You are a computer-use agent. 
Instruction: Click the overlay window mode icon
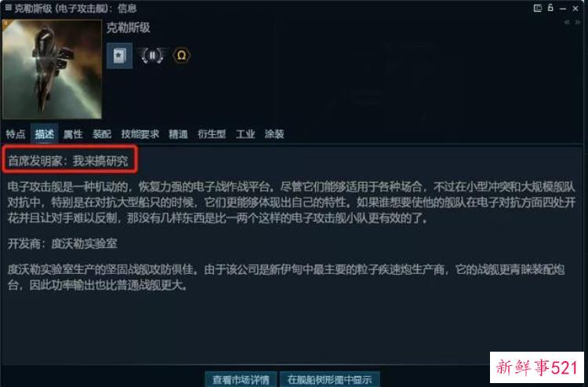click(x=537, y=9)
